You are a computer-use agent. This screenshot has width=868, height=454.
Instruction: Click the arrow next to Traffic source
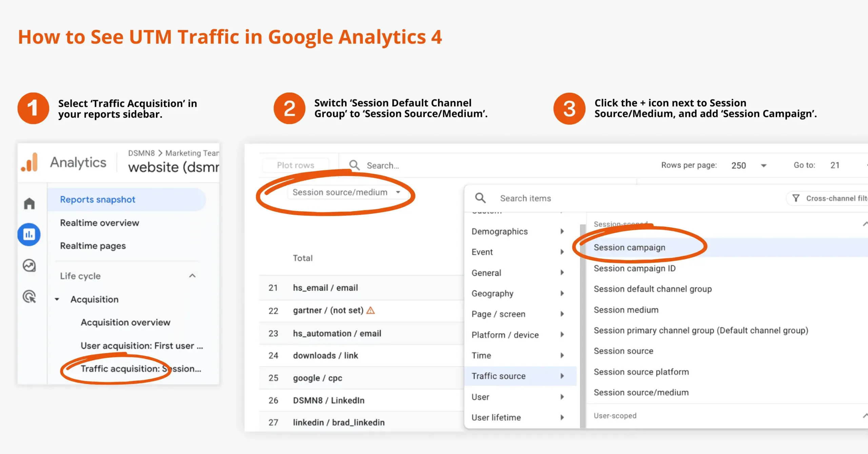coord(562,376)
